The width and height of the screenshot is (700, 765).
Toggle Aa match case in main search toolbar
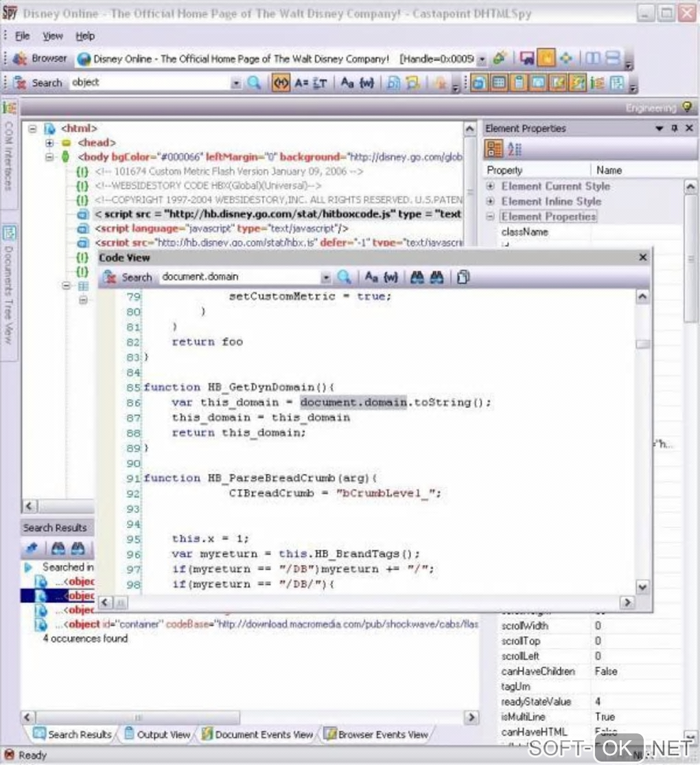[x=347, y=83]
